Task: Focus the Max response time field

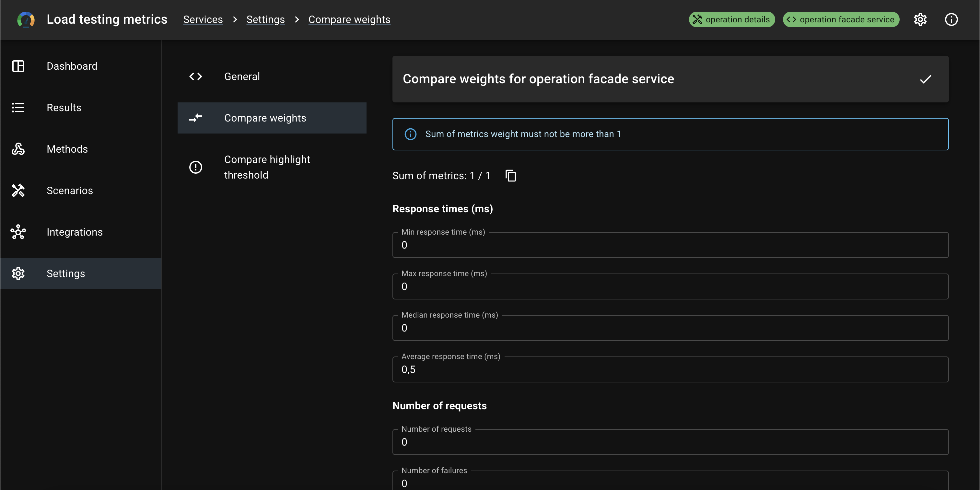Action: pyautogui.click(x=670, y=286)
